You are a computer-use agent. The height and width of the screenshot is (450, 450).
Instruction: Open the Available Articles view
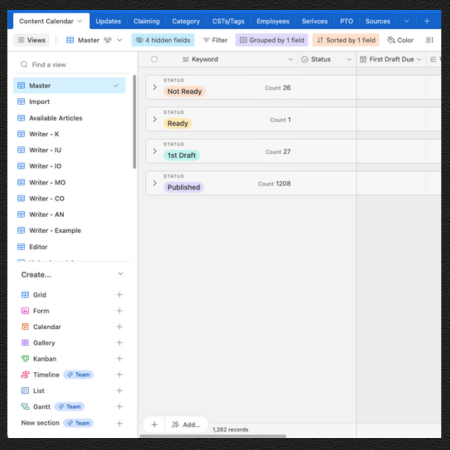click(69, 118)
